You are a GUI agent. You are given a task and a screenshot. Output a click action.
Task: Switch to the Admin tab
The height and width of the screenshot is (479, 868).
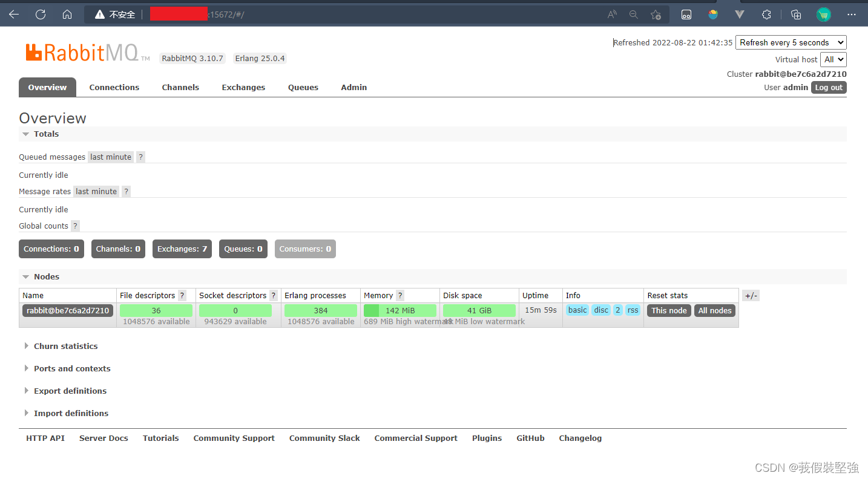(x=354, y=87)
